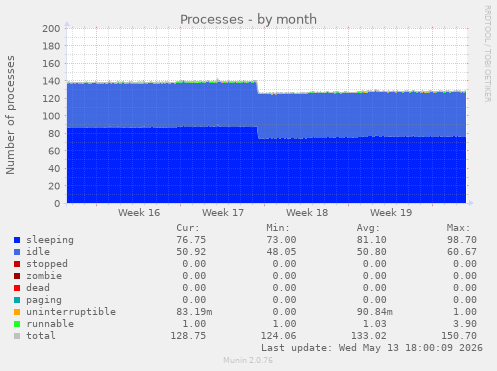Click uninterruptible average value 90.84m
The height and width of the screenshot is (371, 497).
(374, 312)
